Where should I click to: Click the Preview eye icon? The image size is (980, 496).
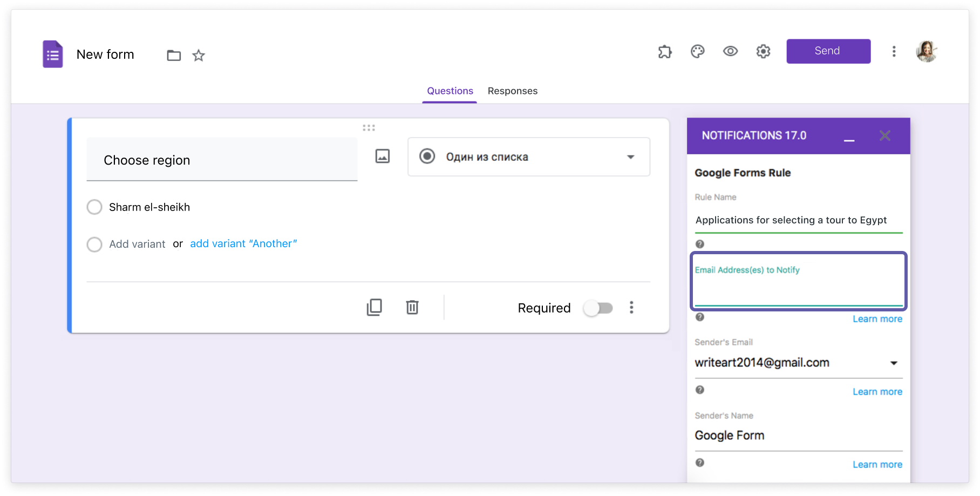coord(730,51)
